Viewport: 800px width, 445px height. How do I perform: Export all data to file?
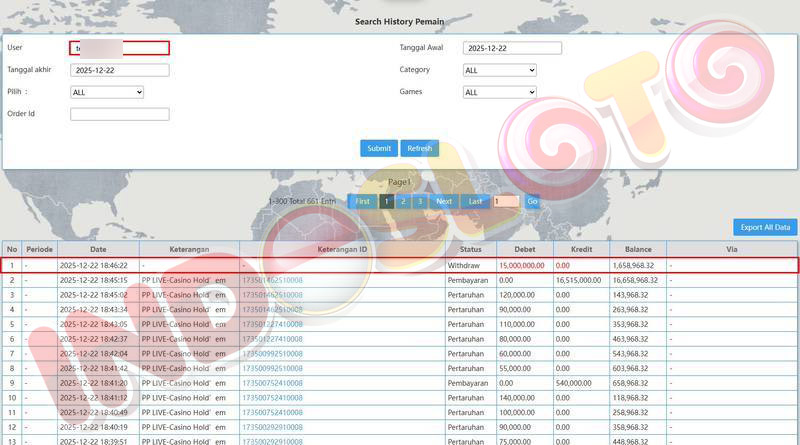point(765,227)
